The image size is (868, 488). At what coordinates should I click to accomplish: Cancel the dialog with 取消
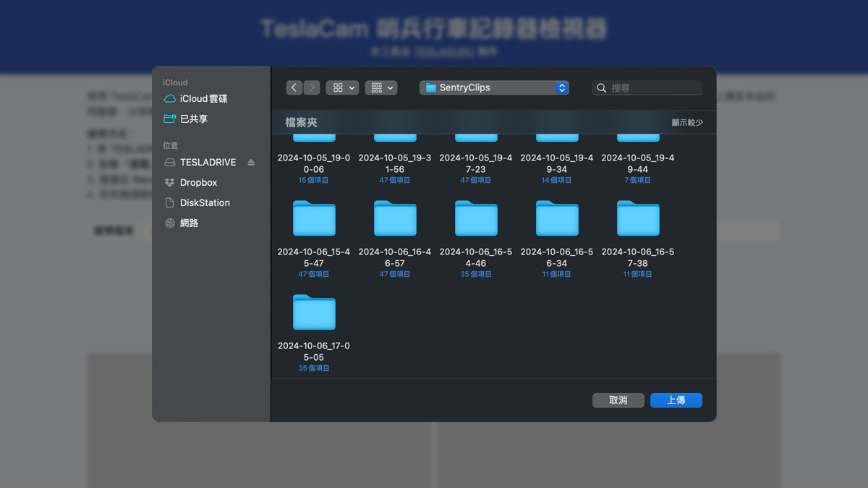click(x=618, y=400)
